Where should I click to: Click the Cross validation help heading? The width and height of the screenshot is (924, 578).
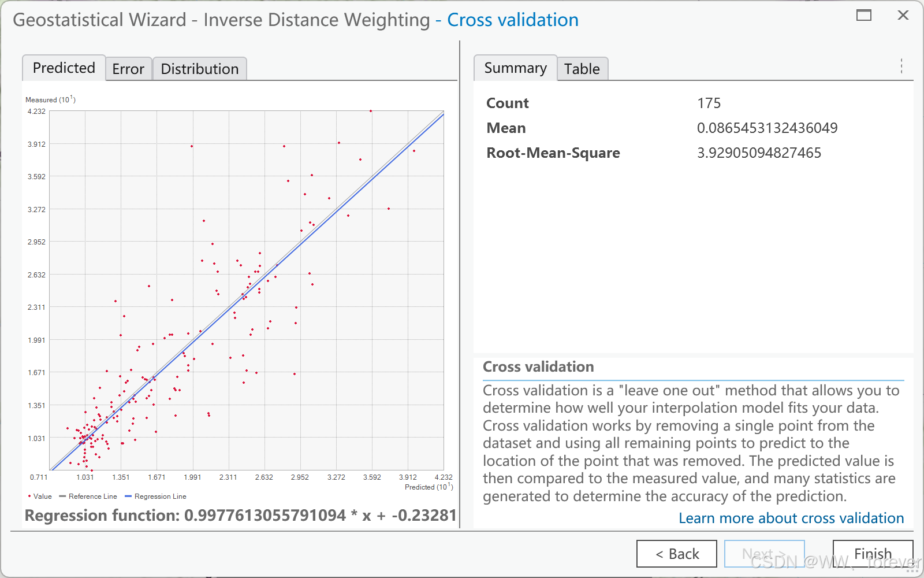(538, 366)
